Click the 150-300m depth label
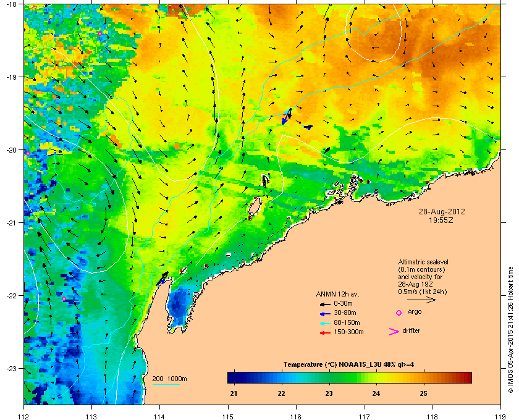519x420 pixels. click(348, 332)
